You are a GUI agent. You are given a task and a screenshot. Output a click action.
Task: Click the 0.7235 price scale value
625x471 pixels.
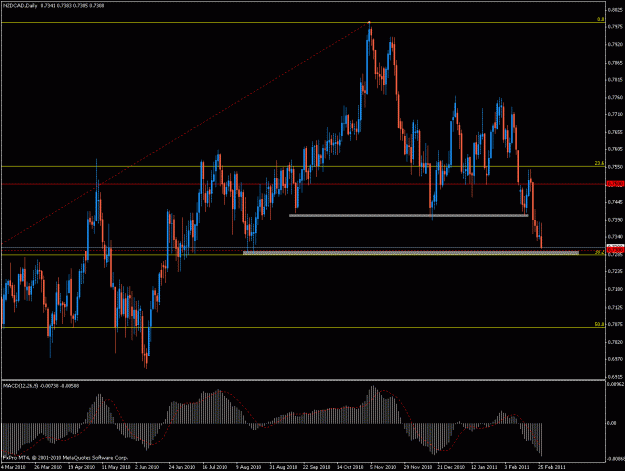pyautogui.click(x=615, y=271)
